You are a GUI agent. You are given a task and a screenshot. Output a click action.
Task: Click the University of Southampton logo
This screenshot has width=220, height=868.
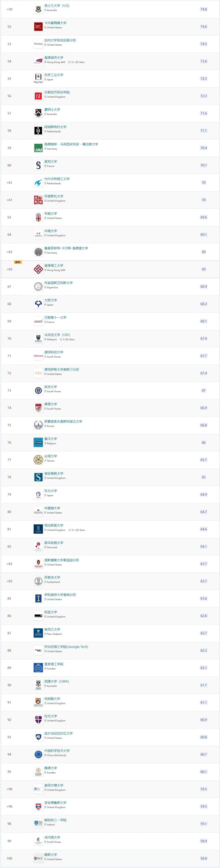[x=38, y=477]
